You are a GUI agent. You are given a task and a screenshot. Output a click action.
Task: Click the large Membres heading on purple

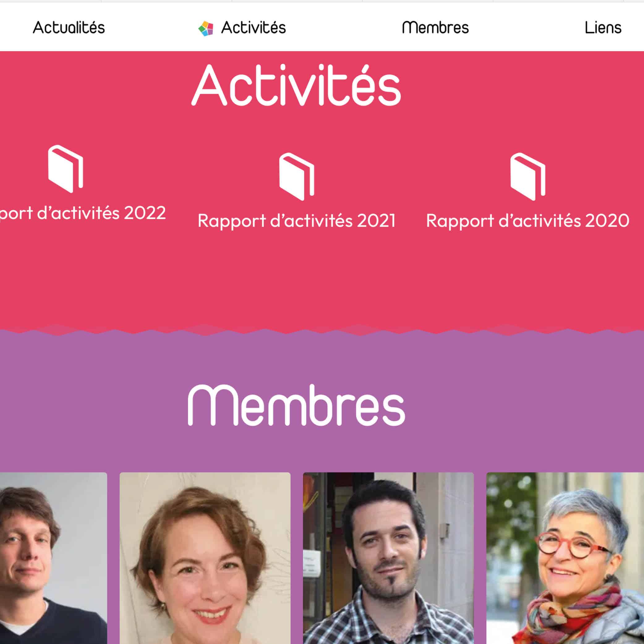click(x=296, y=405)
